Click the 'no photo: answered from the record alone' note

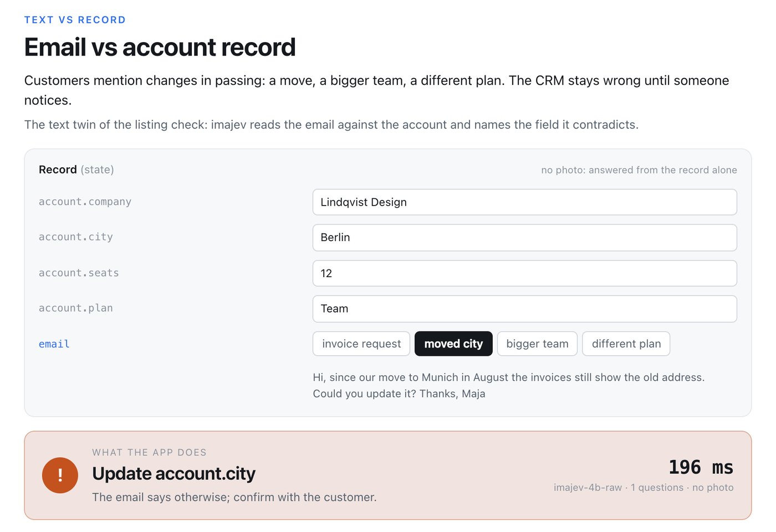tap(639, 170)
